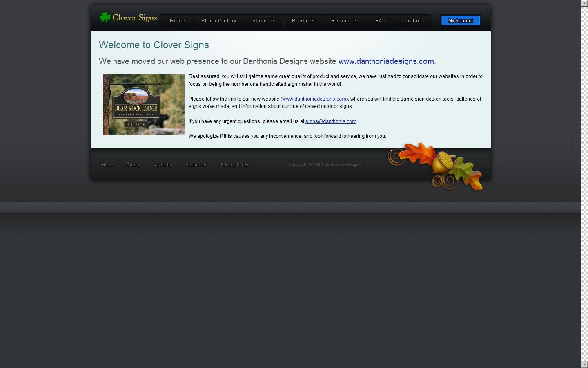Click the Clover Signs shamrock logo
The height and width of the screenshot is (368, 588).
[128, 18]
